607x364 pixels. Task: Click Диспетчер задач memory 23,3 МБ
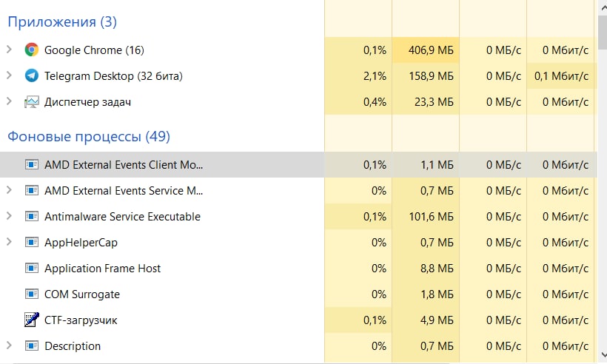434,102
